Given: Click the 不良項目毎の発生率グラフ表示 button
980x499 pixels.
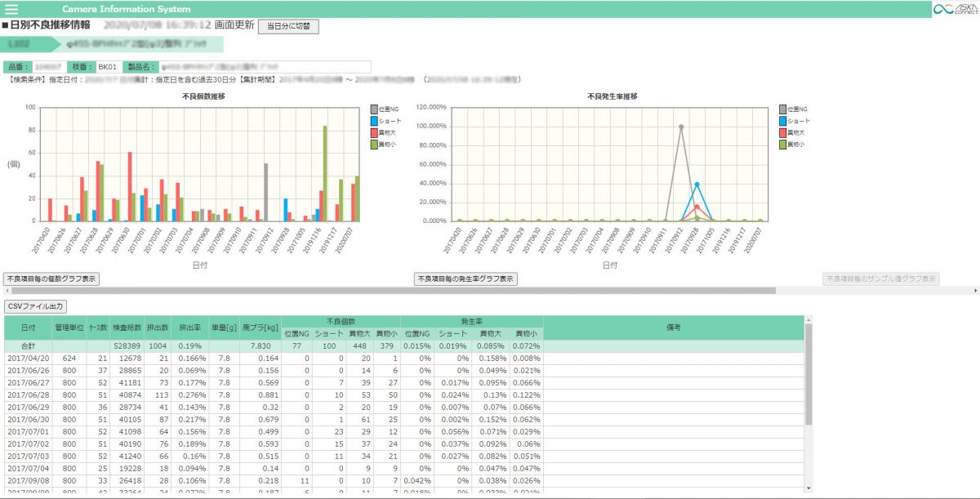Looking at the screenshot, I should 465,278.
